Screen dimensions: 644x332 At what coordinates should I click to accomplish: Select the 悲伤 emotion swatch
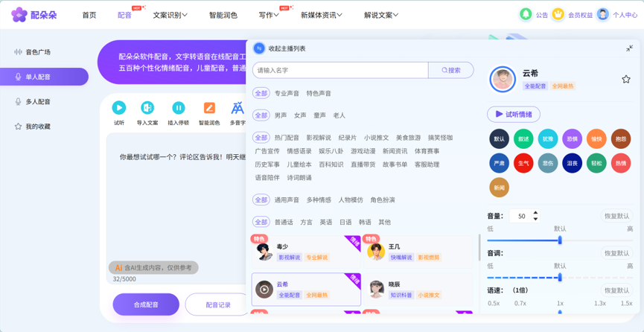pyautogui.click(x=548, y=163)
